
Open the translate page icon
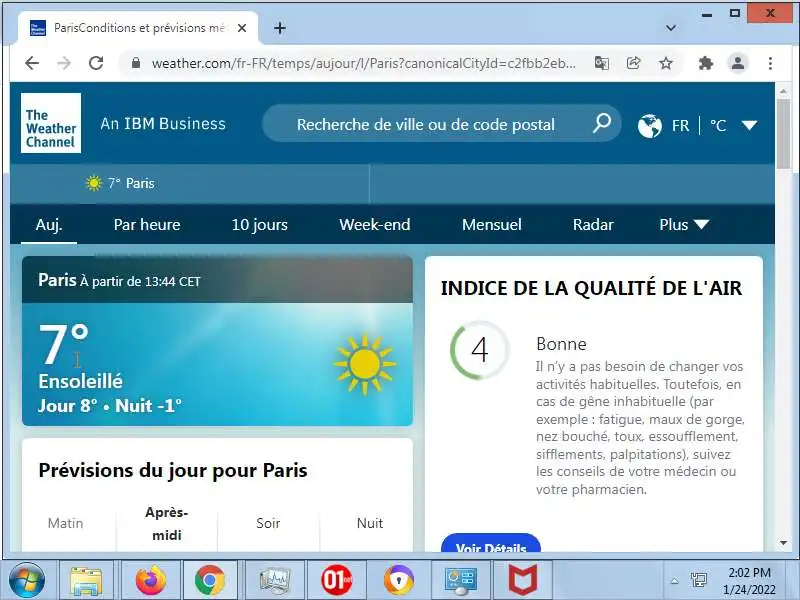pos(602,63)
